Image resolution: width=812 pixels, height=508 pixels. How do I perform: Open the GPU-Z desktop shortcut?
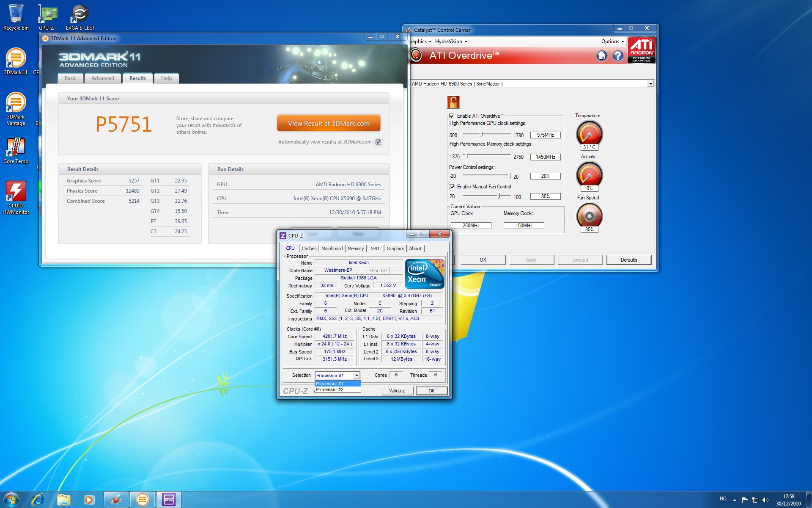[x=48, y=17]
